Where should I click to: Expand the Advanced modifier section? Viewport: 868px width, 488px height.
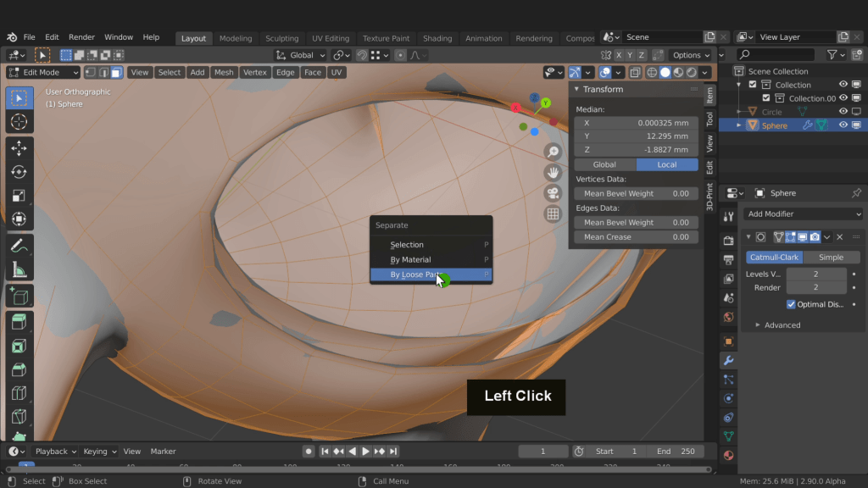(777, 325)
